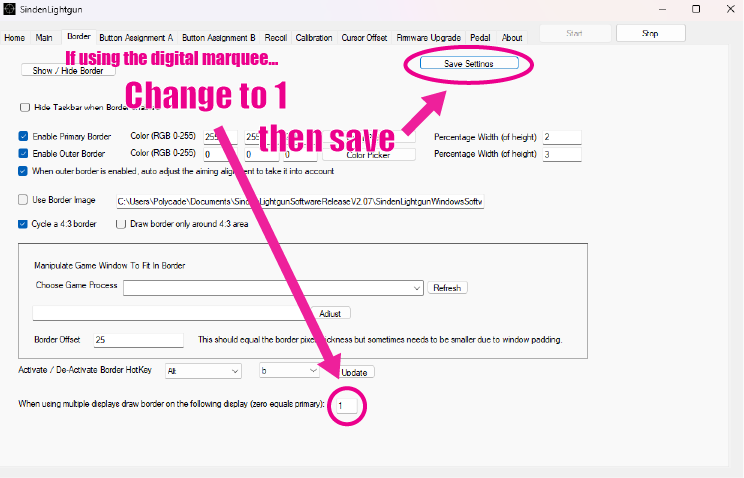This screenshot has width=744, height=478.
Task: Click outer border green value field
Action: click(x=261, y=154)
